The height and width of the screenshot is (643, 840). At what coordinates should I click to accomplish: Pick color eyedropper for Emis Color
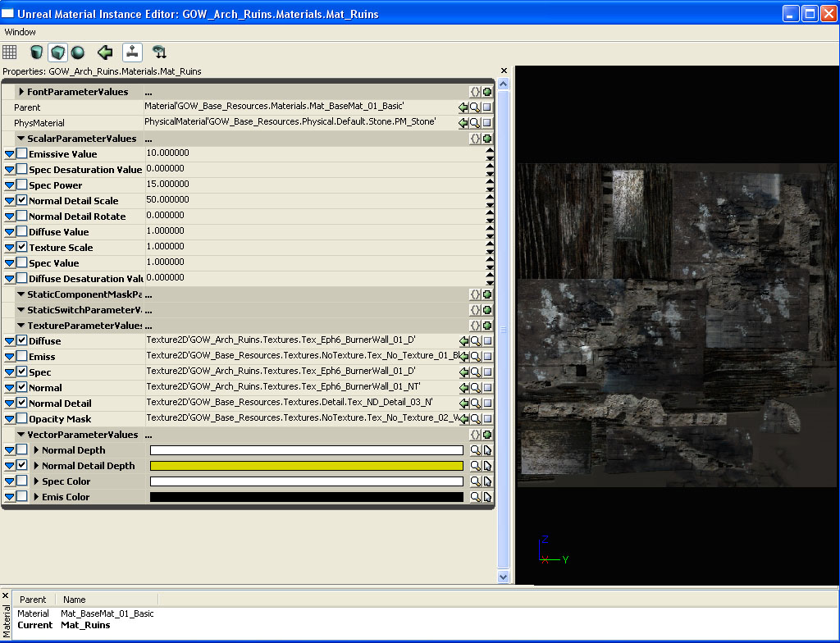pyautogui.click(x=487, y=497)
